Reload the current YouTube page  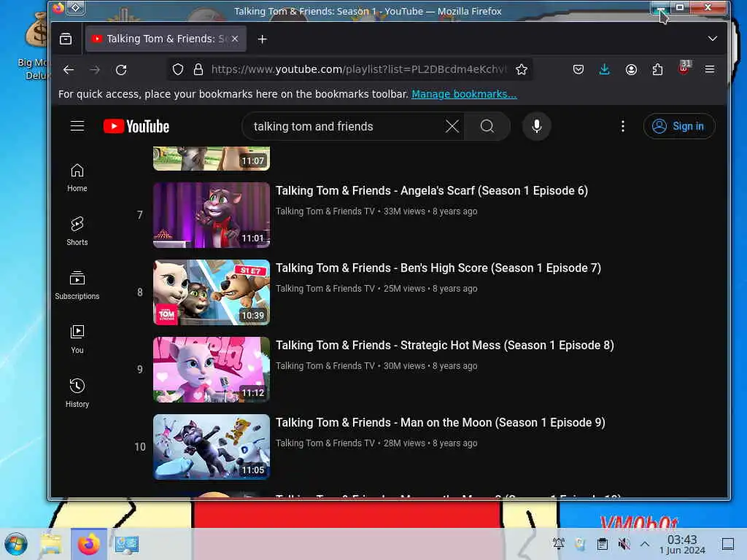(121, 69)
